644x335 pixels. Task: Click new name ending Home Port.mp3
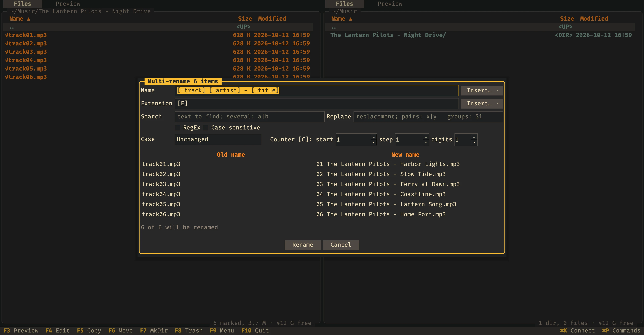(381, 214)
